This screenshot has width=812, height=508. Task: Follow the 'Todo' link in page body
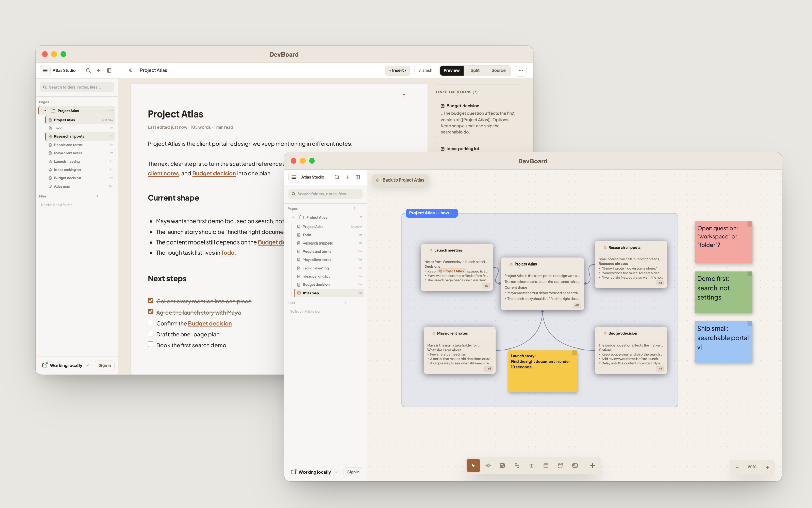tap(228, 253)
